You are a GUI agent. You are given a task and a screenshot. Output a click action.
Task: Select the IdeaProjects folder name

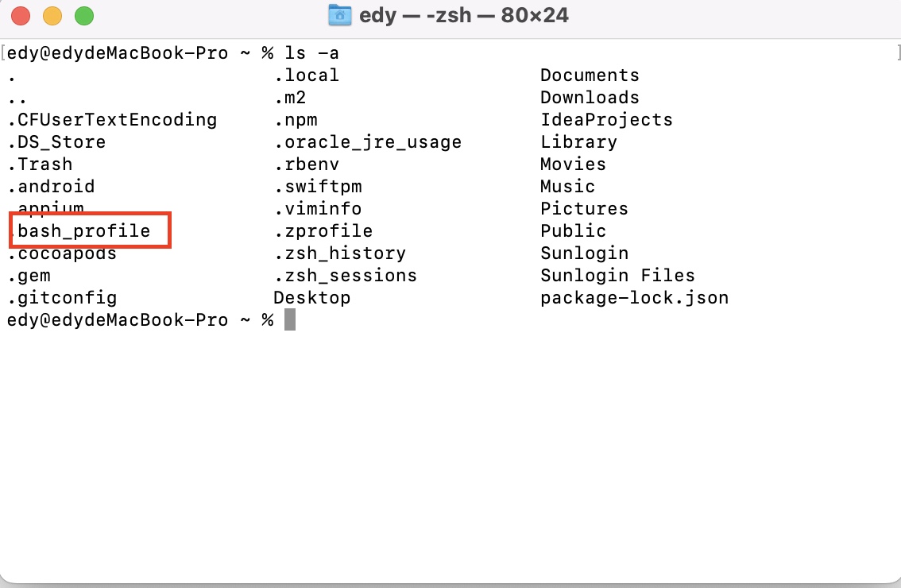(x=606, y=120)
